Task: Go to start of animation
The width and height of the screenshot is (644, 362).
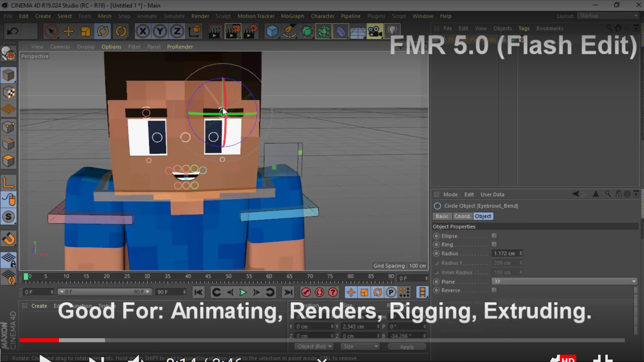Action: coord(198,293)
